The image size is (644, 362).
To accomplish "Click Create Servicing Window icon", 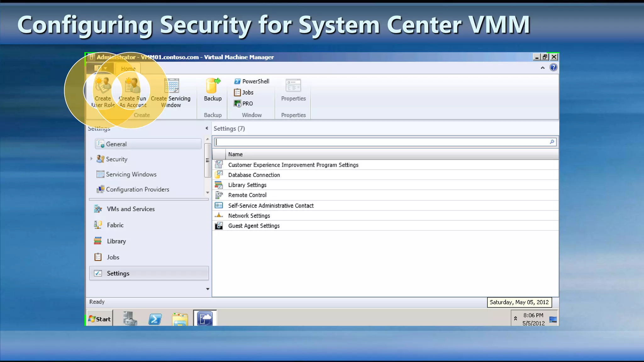I will (171, 85).
